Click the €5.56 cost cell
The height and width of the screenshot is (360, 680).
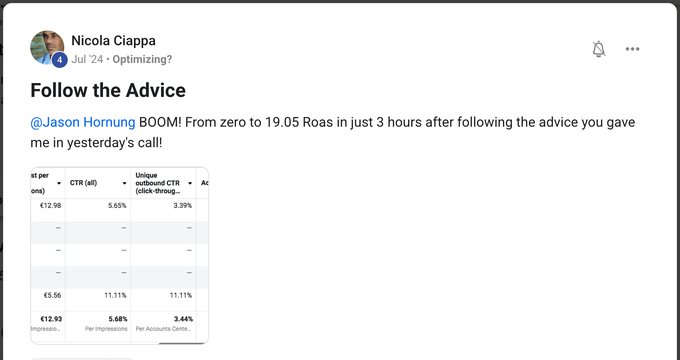(x=52, y=295)
